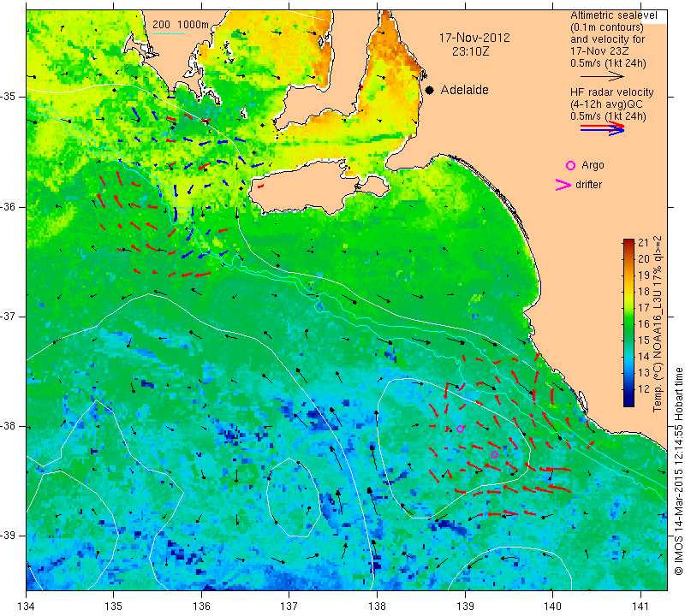
Task: Click the 'Argo' legend label
Action: point(593,165)
